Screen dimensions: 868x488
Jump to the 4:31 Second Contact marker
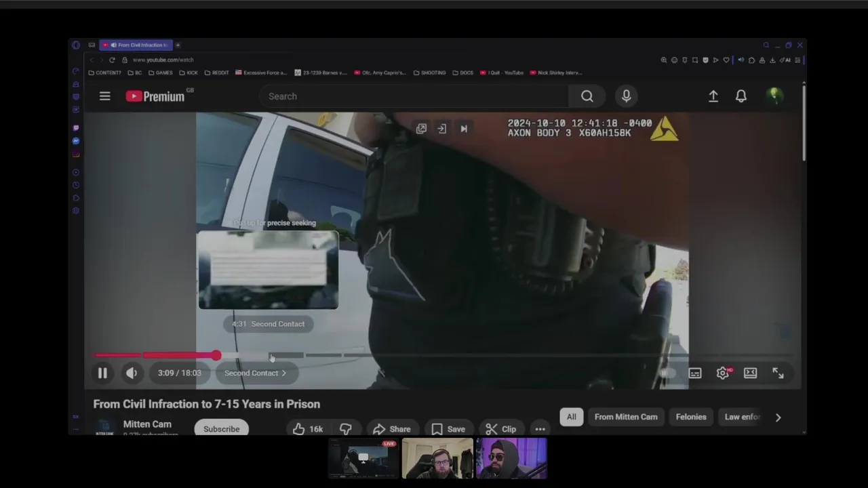click(269, 324)
